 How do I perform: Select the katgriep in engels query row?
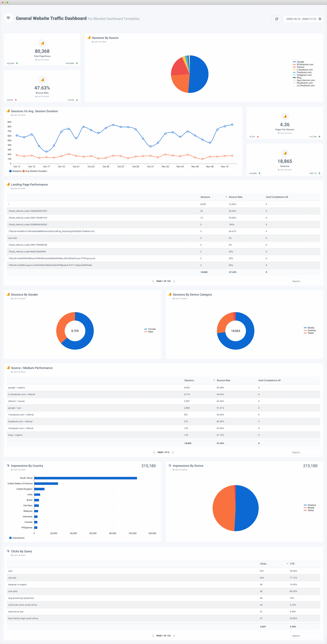tap(163, 584)
